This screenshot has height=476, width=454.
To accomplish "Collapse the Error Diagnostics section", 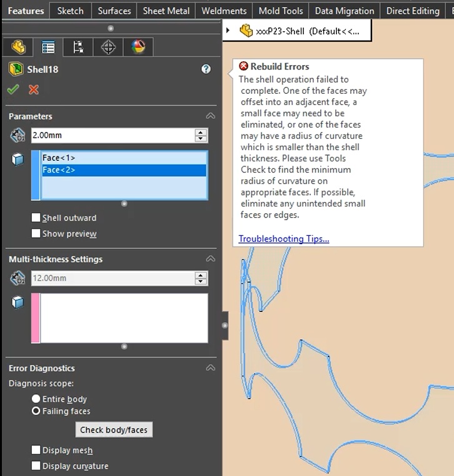I will [211, 368].
